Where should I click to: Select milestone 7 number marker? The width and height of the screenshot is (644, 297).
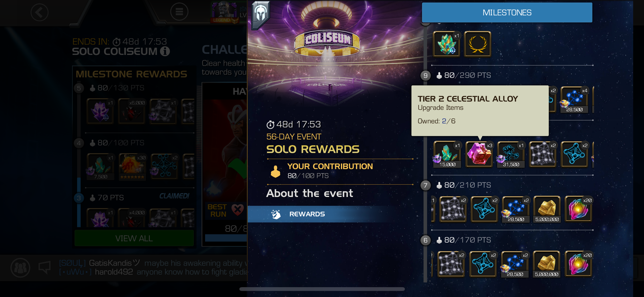point(426,185)
